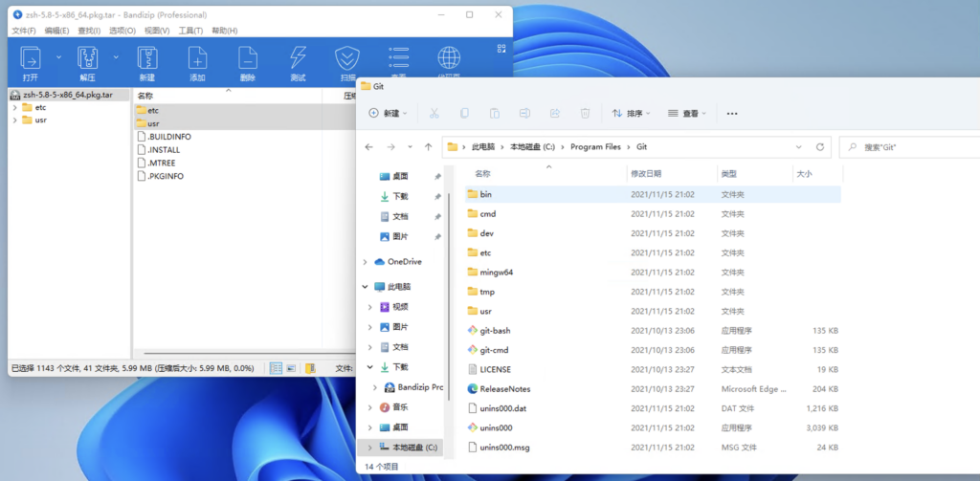The height and width of the screenshot is (481, 980).
Task: Click the grid icon at Bandizip toolbar corner
Action: tap(501, 48)
